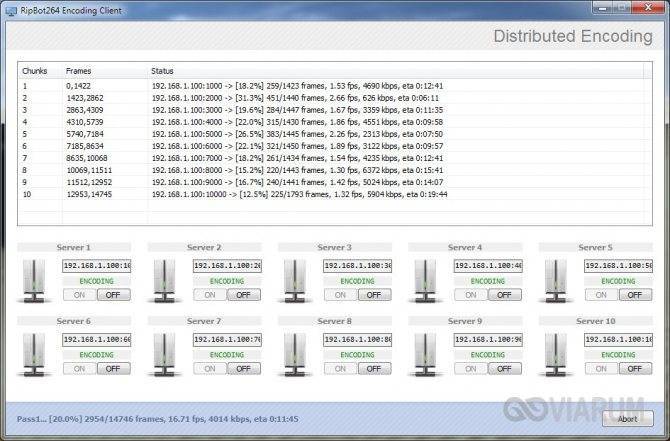Screen dimensions: 670x441
Task: Click status text for 192.168.1.100:2000
Action: click(x=295, y=98)
